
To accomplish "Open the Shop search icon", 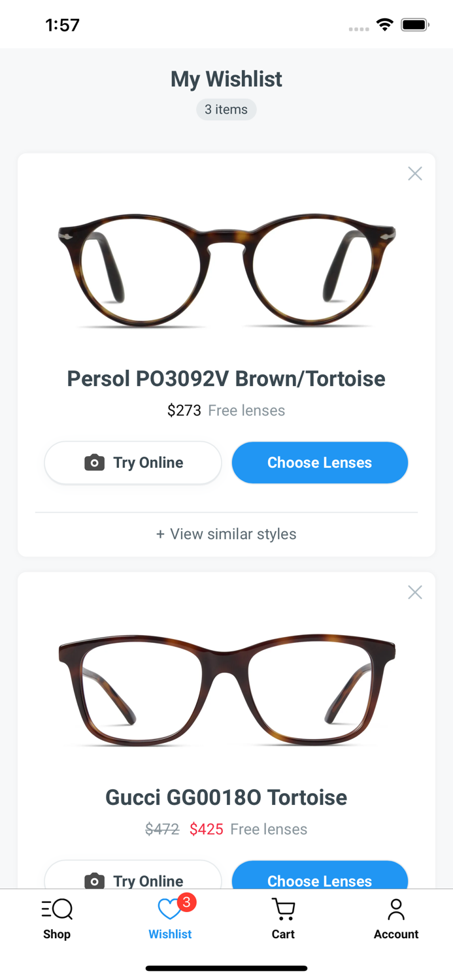I will point(57,909).
